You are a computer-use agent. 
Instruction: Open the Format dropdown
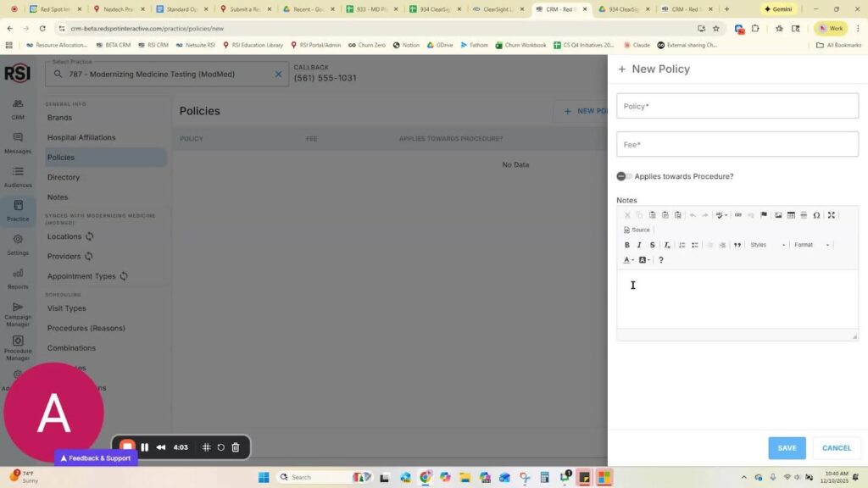[812, 245]
